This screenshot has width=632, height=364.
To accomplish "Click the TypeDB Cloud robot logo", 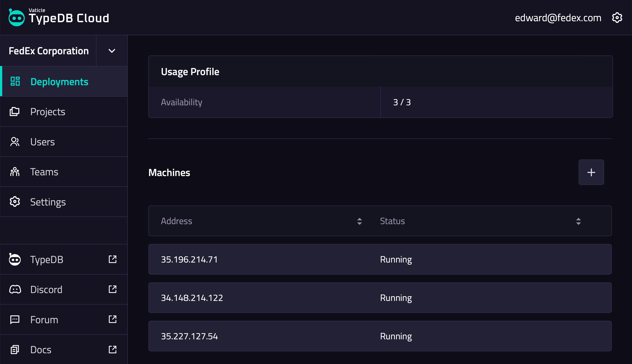I will [x=16, y=18].
